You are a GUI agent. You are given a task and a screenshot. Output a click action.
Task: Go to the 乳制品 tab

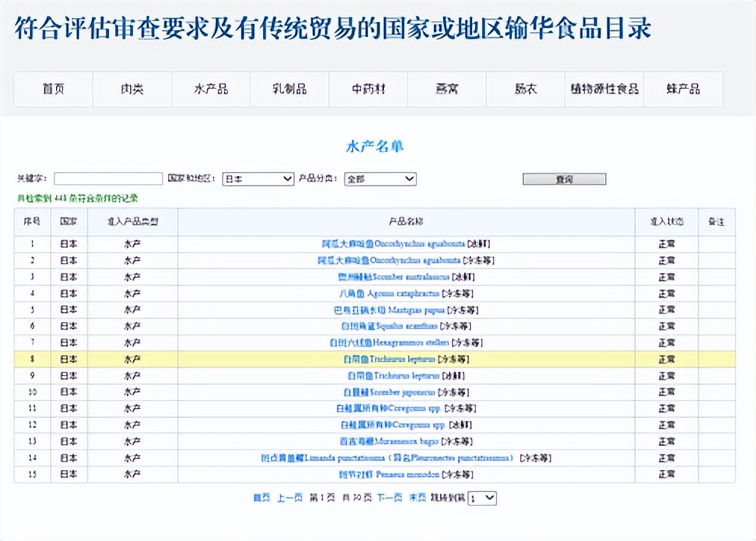click(x=290, y=89)
